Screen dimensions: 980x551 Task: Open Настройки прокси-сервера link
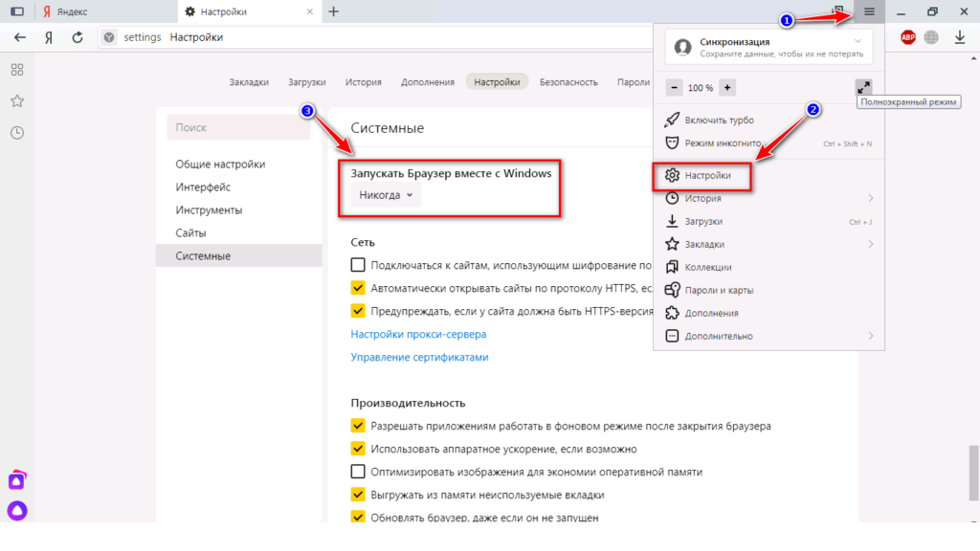[418, 334]
